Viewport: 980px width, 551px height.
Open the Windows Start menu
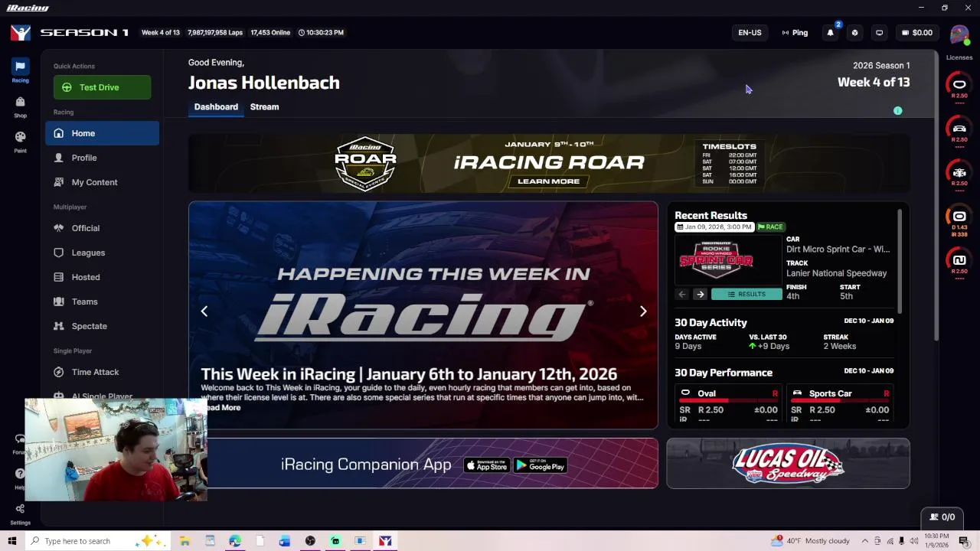[x=11, y=541]
